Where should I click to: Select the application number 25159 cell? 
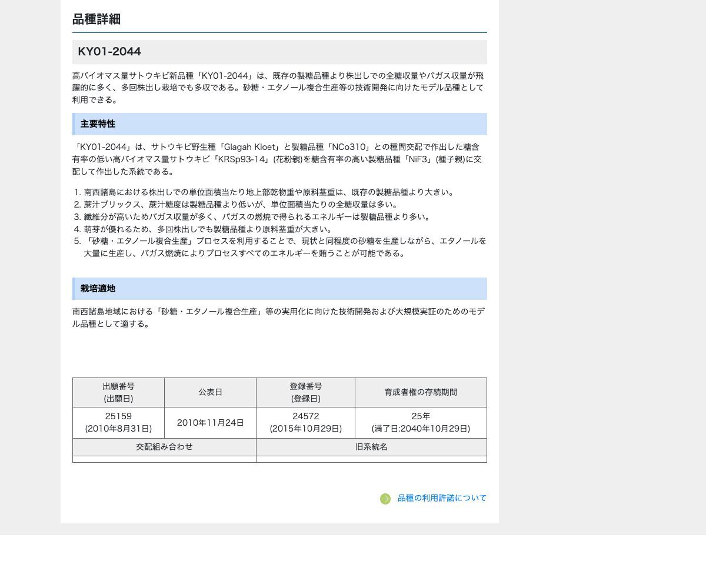pos(118,422)
